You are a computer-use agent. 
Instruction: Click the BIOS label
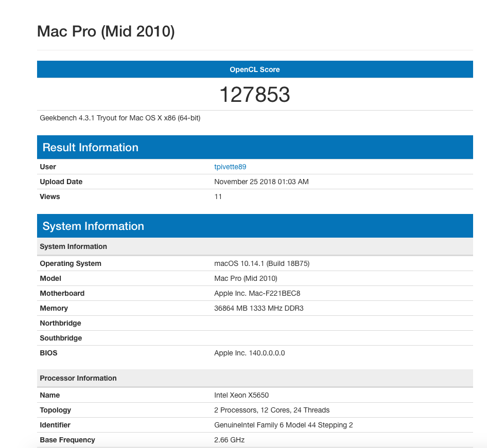[48, 353]
